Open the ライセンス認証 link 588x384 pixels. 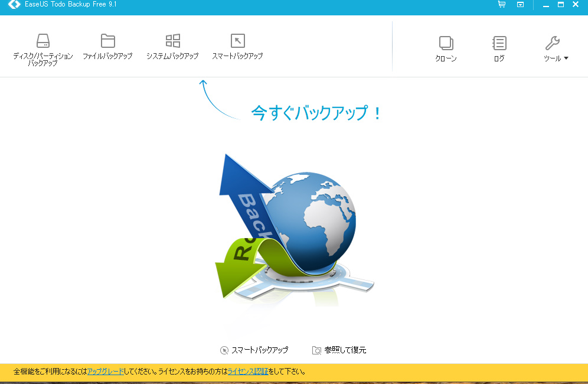click(x=247, y=372)
